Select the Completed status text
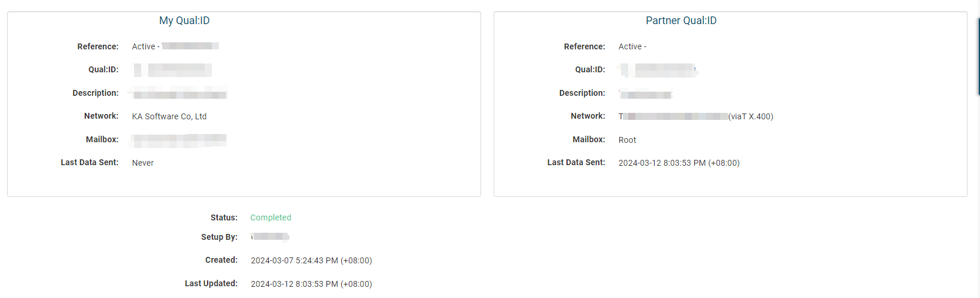Viewport: 980px width, 298px height. click(x=271, y=217)
